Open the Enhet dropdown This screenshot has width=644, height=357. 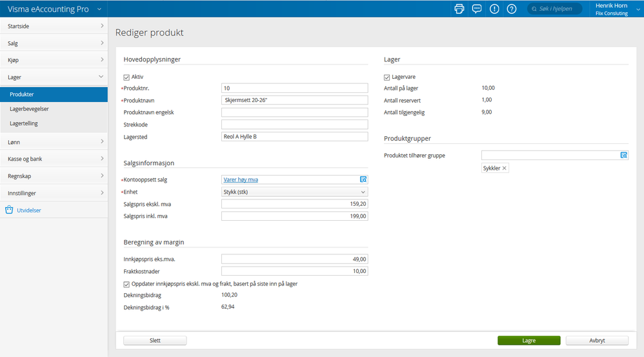[x=294, y=192]
